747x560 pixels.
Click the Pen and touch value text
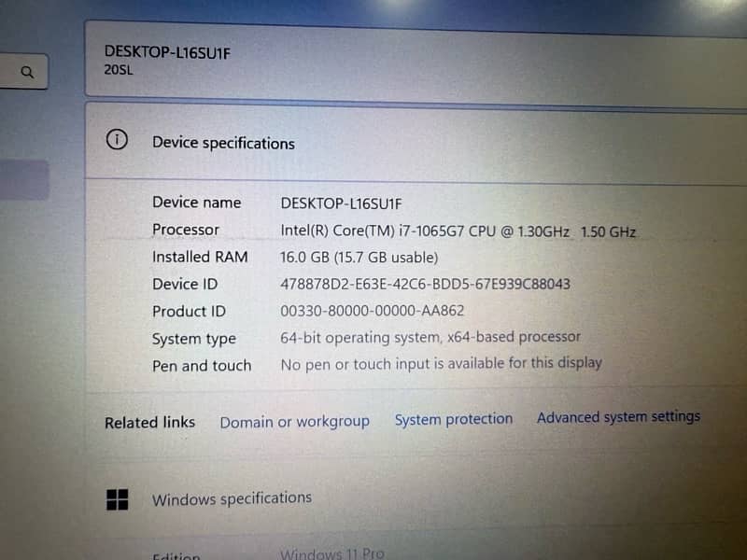441,364
